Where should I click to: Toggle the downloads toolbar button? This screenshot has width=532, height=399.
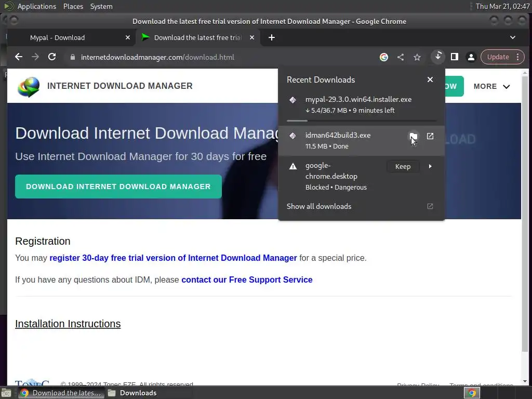point(438,57)
